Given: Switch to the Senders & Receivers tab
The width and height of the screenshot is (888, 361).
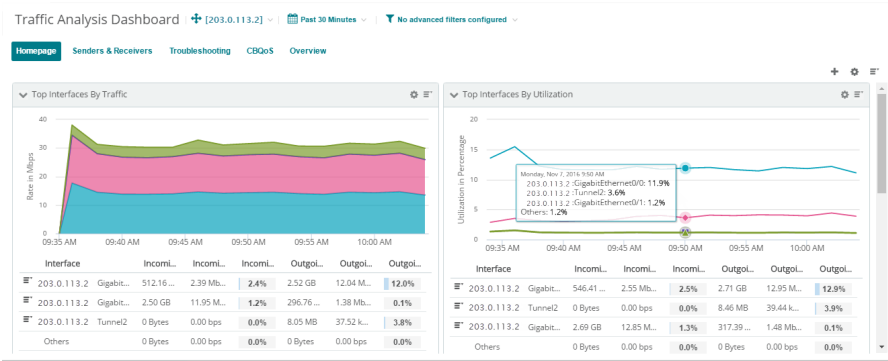Looking at the screenshot, I should [x=112, y=51].
